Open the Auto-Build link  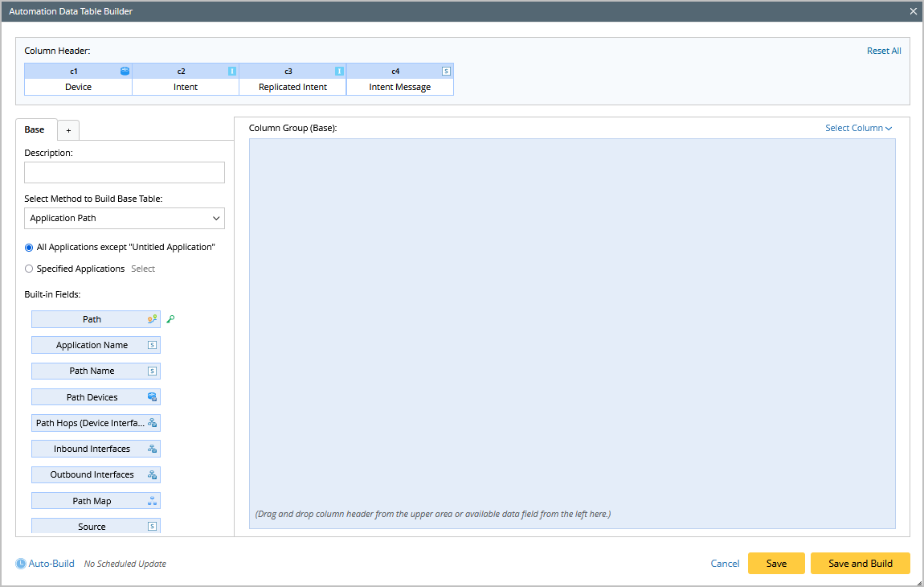click(51, 564)
